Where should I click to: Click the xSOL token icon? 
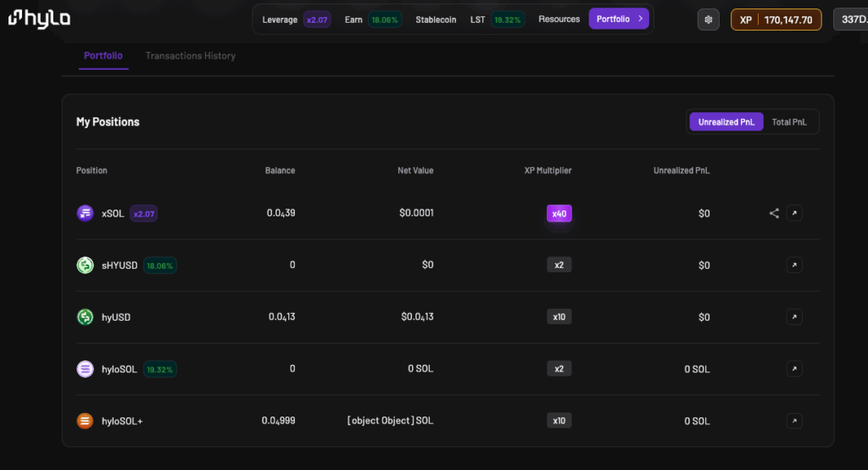(x=85, y=213)
